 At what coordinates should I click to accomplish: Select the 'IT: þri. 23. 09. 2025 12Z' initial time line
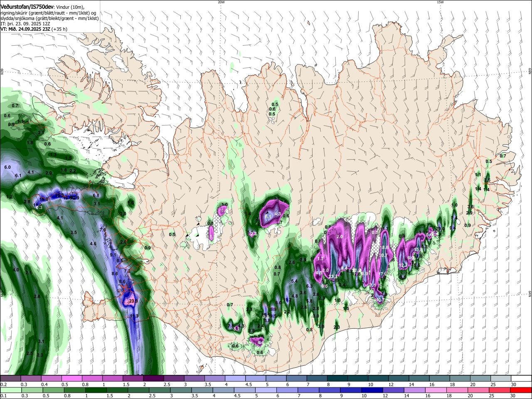point(26,24)
